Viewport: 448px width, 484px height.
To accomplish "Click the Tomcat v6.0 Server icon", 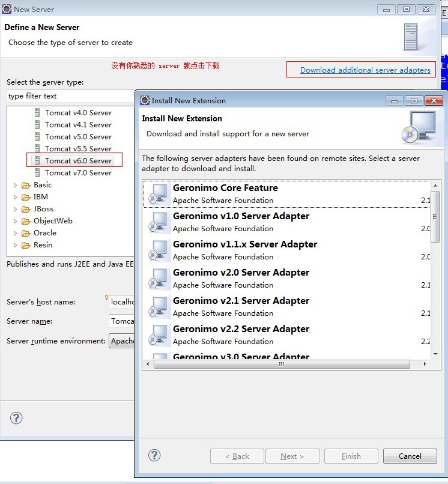I will pos(37,161).
